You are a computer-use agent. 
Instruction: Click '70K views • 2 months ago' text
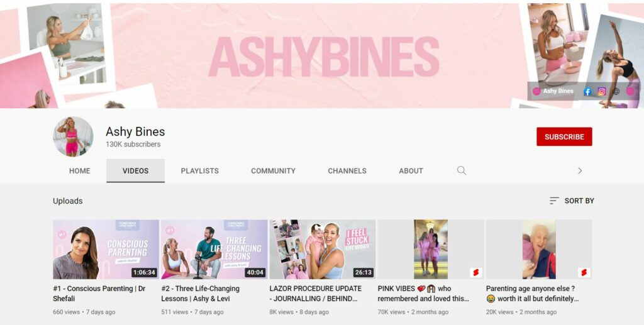pos(413,312)
